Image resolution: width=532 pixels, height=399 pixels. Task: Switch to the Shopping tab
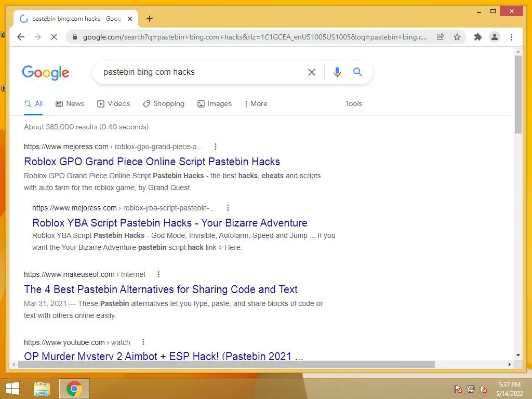164,104
